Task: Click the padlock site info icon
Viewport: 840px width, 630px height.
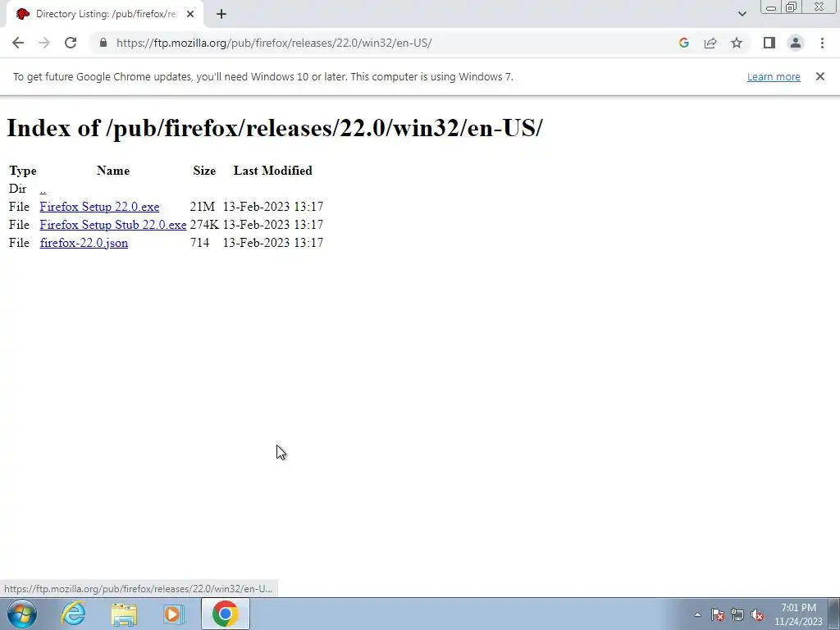Action: coord(103,43)
